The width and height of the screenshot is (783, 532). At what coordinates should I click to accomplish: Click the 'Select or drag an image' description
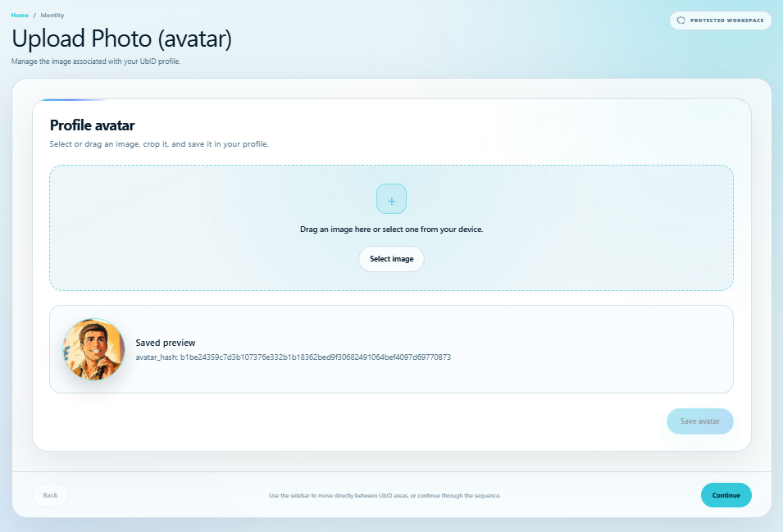[x=159, y=144]
